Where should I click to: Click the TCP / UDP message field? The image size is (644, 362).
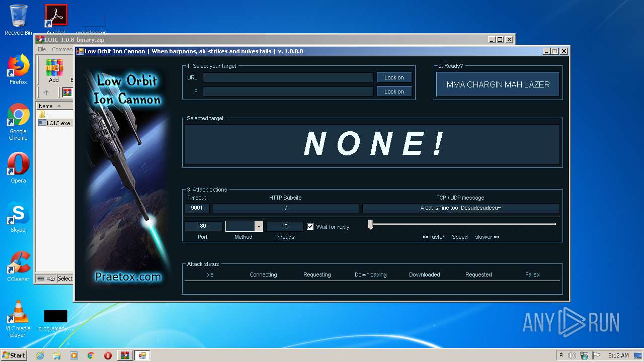(461, 208)
